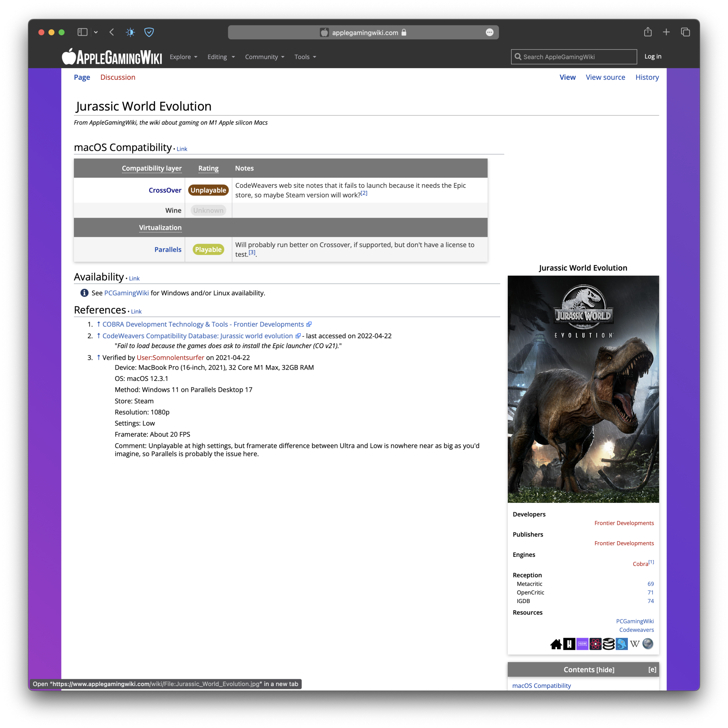Toggle the Safari sidebar button
Screen dimensions: 728x728
coord(82,32)
